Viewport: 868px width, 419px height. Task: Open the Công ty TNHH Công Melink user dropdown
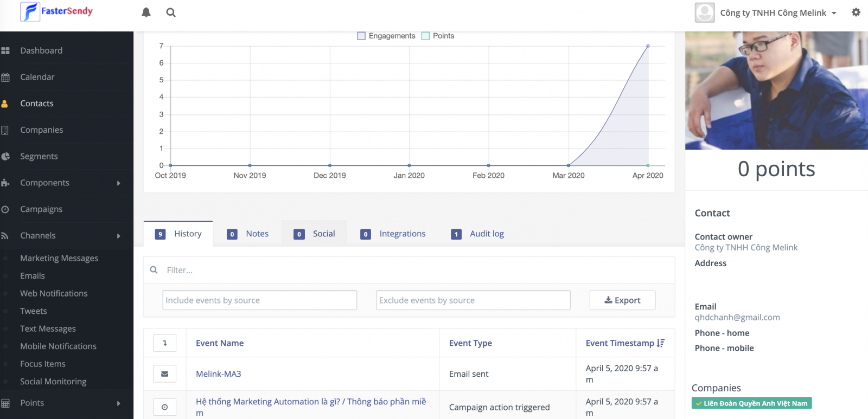[x=777, y=12]
